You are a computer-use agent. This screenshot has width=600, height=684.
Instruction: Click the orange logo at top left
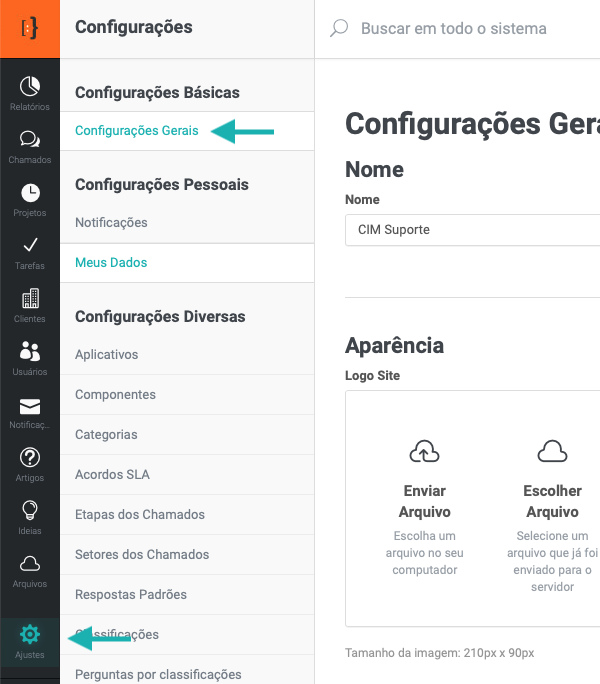coord(30,29)
